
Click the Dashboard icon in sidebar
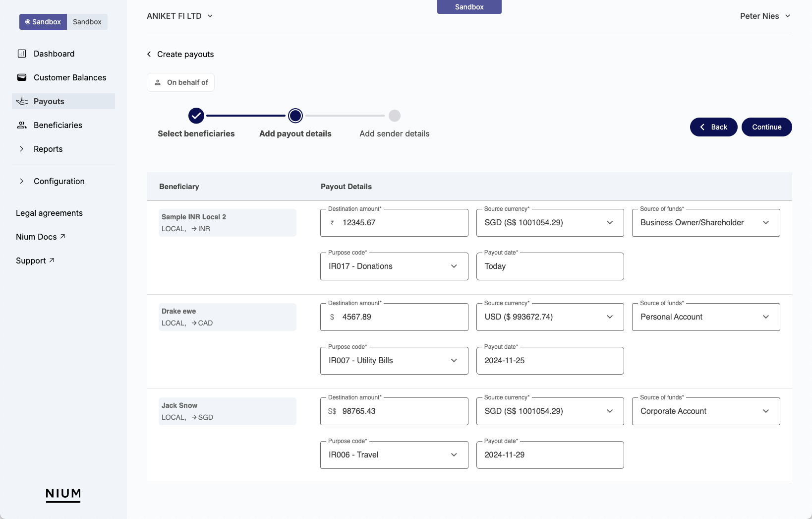(x=22, y=54)
